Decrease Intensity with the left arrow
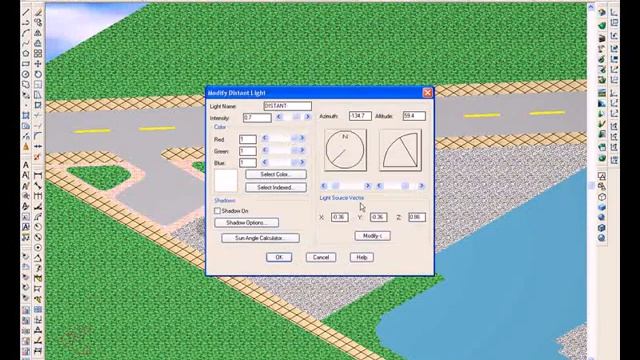The image size is (640, 360). 279,117
